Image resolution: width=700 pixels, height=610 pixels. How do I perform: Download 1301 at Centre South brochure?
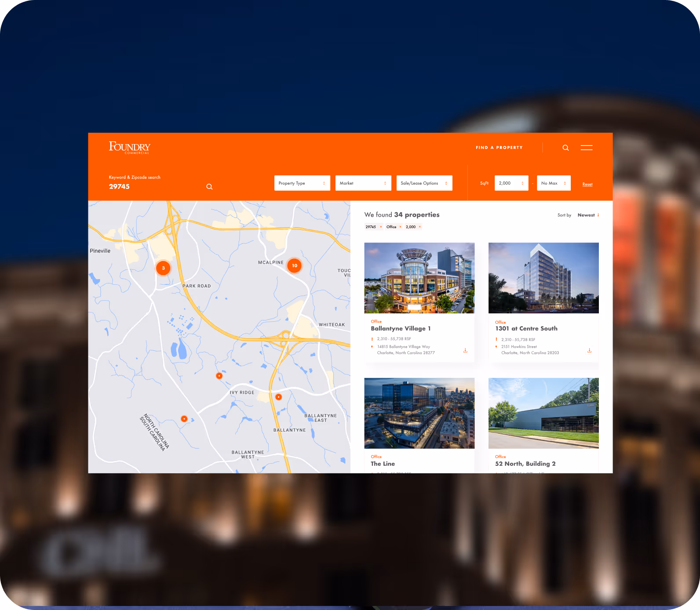589,350
